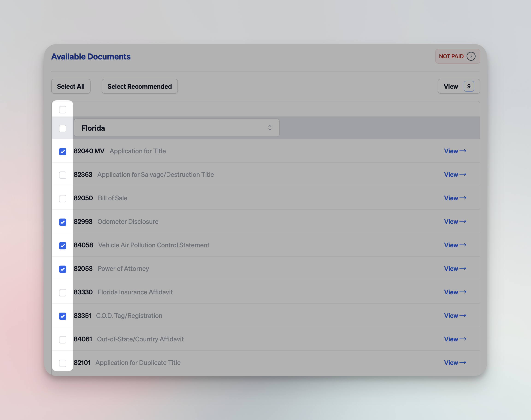The width and height of the screenshot is (531, 420).
Task: Uncheck 84058 Vehicle Air Pollution Control Statement
Action: click(x=63, y=245)
